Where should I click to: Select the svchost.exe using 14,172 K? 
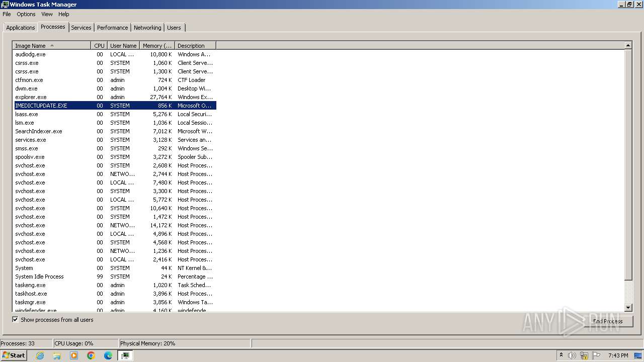115,225
